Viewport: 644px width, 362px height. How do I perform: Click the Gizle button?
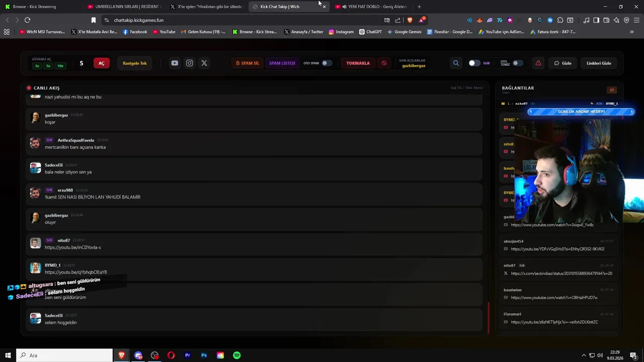click(563, 63)
